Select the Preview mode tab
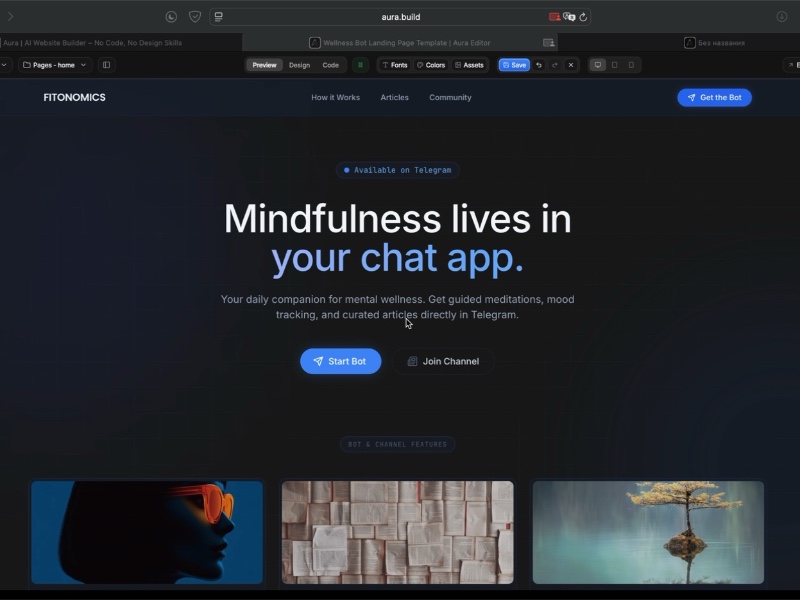Viewport: 800px width, 600px height. pyautogui.click(x=264, y=65)
